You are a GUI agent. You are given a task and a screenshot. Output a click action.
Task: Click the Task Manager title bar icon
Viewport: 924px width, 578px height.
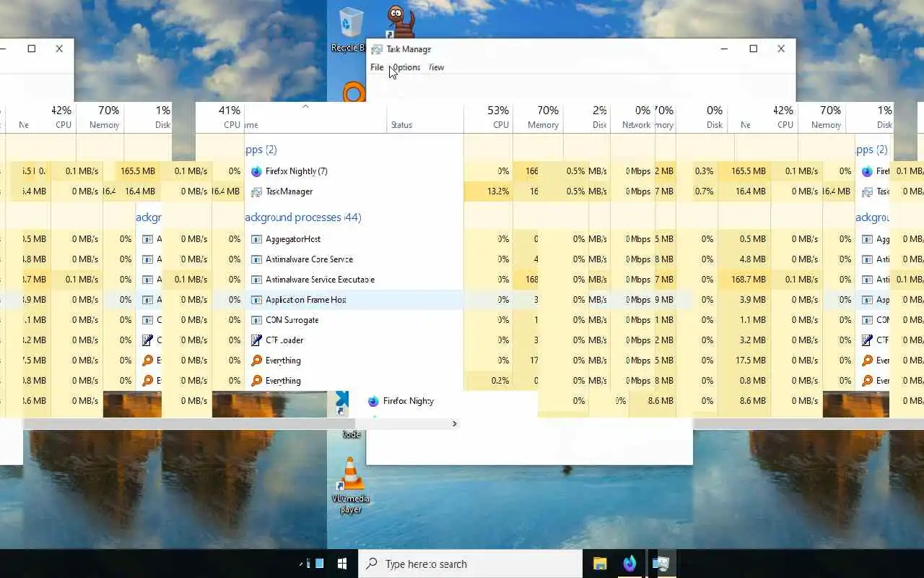pos(376,49)
